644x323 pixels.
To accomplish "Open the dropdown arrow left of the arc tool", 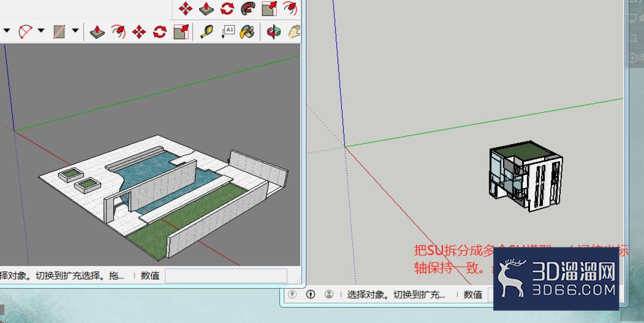I will coord(7,30).
